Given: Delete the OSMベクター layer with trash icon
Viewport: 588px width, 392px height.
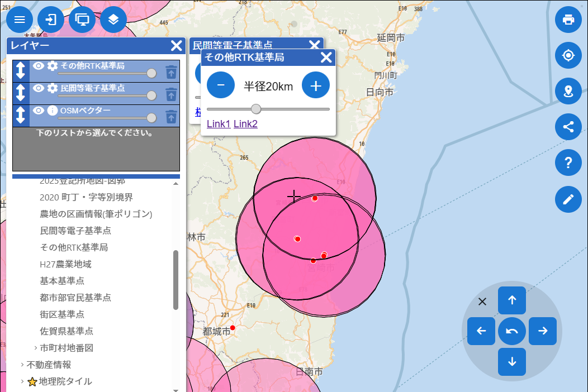Looking at the screenshot, I should click(171, 116).
